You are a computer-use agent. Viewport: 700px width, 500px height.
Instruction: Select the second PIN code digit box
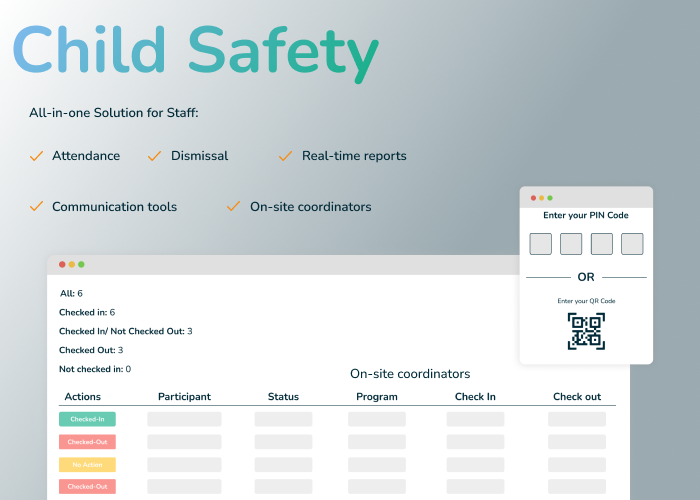[571, 244]
